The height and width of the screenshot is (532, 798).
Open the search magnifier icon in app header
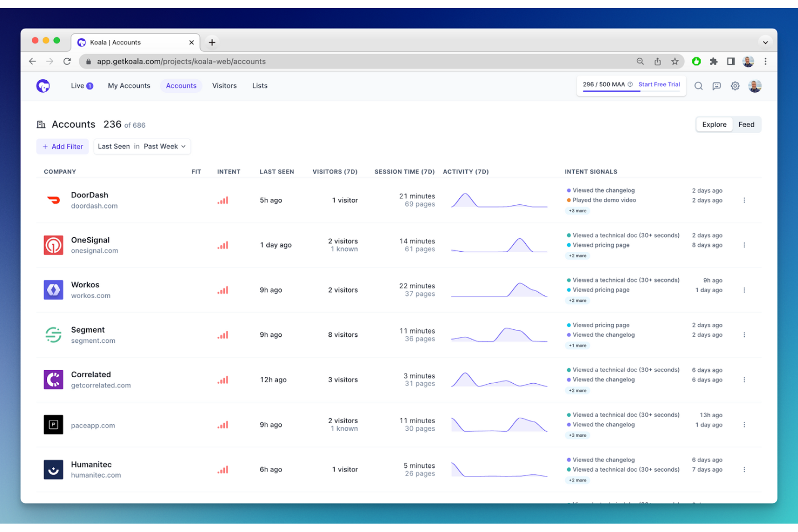698,86
